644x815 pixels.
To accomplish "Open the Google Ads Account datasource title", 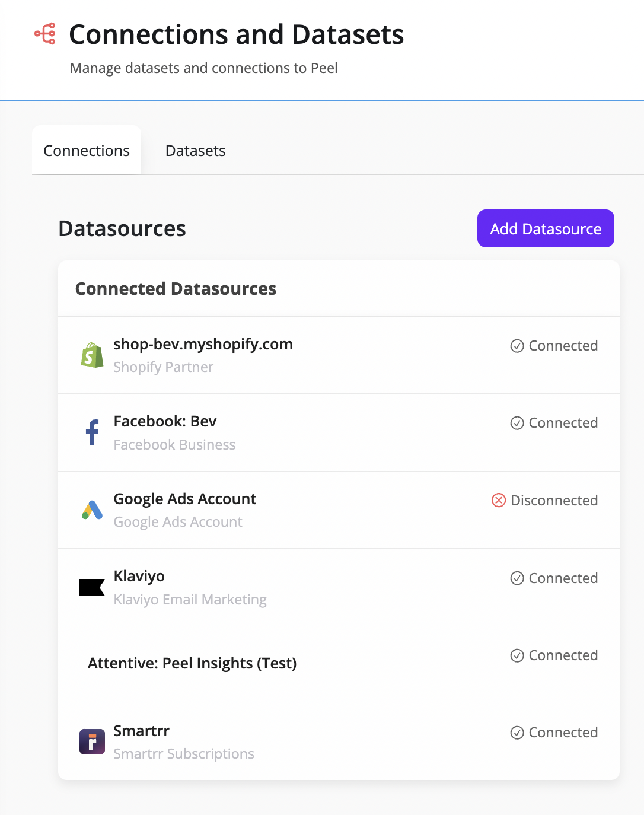I will [x=185, y=499].
